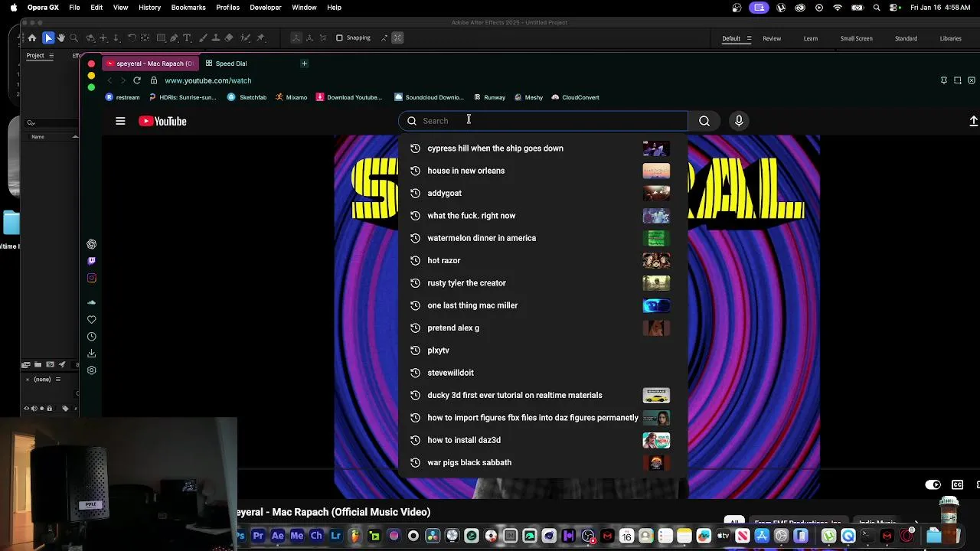The height and width of the screenshot is (551, 980).
Task: Click the YouTube search magnifier button
Action: pos(704,121)
